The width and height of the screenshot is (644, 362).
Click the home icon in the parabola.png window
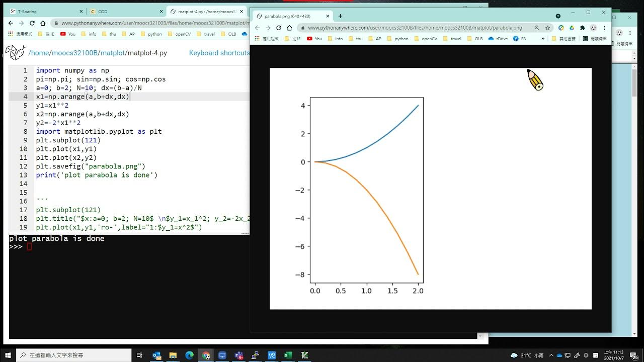click(x=289, y=28)
